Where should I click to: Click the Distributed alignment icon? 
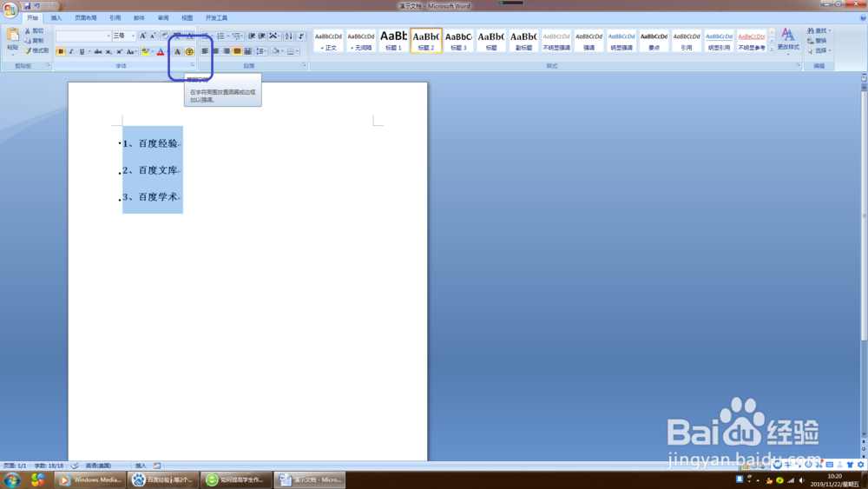coord(247,51)
